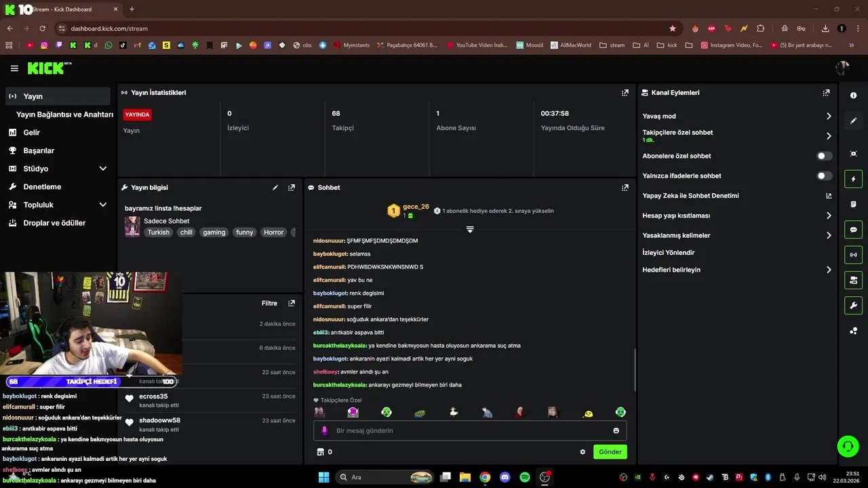Enable Abonelere özel sohbet toggle
Image resolution: width=868 pixels, height=488 pixels.
pyautogui.click(x=824, y=156)
